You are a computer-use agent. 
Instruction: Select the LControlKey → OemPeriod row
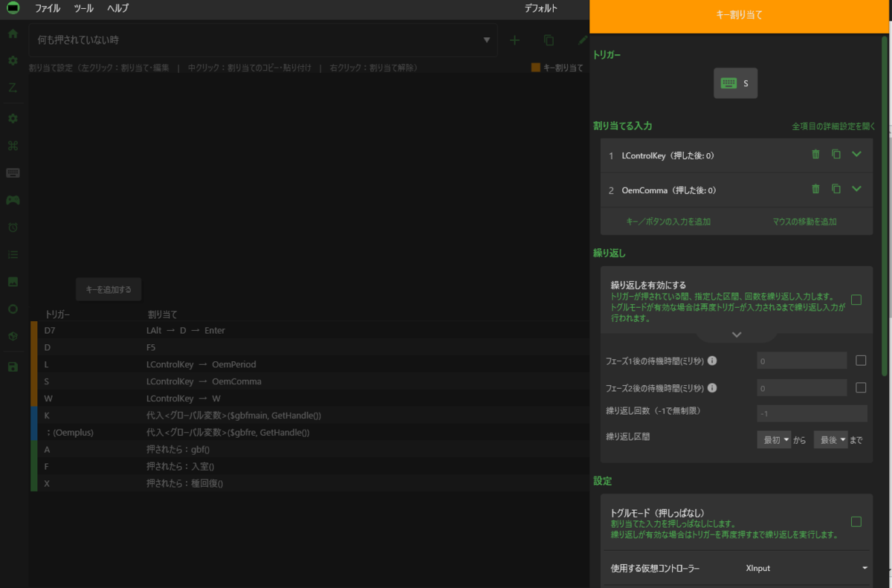309,364
